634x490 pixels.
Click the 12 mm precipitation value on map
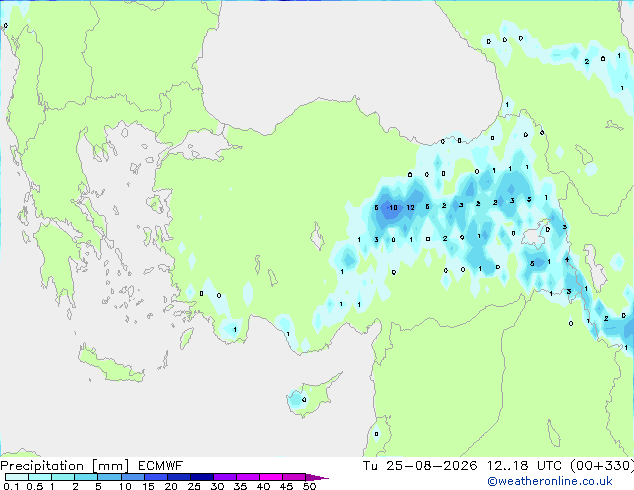coord(410,207)
